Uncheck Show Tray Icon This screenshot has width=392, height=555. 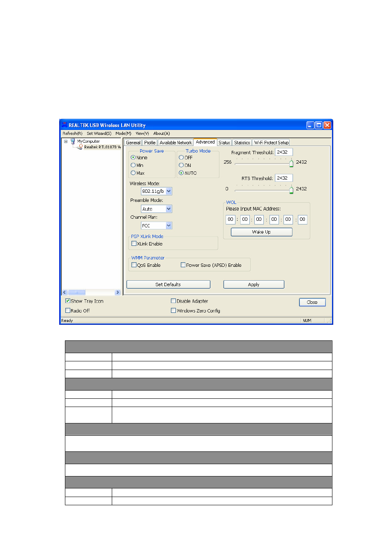coord(68,301)
